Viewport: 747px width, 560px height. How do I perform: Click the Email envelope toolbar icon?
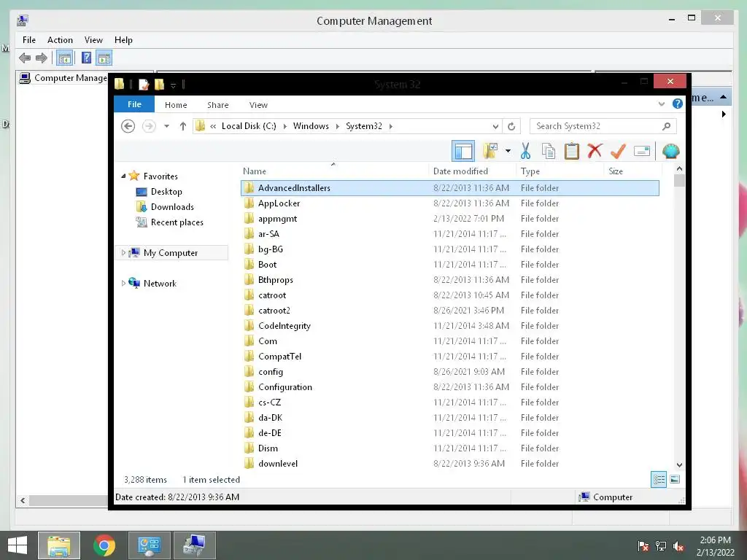[x=642, y=151]
